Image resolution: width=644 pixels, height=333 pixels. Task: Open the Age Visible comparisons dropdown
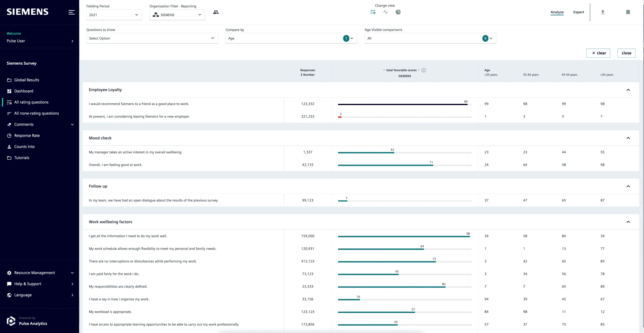[430, 38]
